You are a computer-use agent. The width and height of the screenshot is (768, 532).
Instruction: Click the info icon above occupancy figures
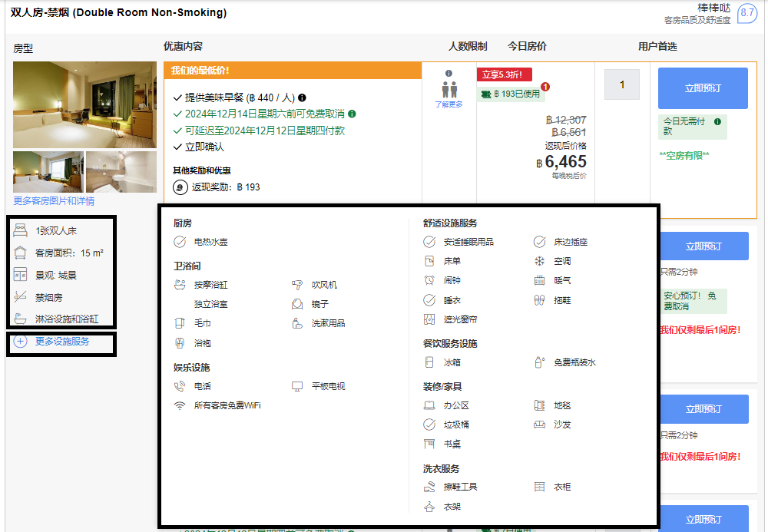point(449,73)
